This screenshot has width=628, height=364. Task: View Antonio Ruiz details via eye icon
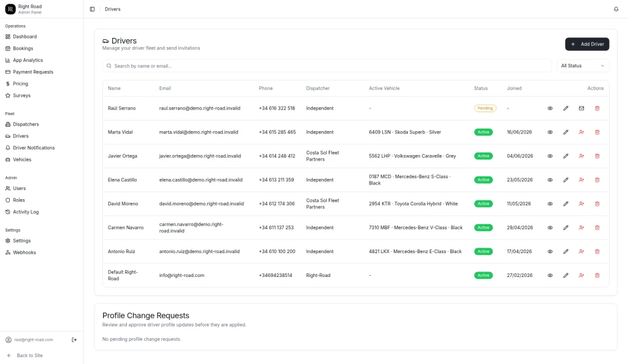(x=550, y=252)
